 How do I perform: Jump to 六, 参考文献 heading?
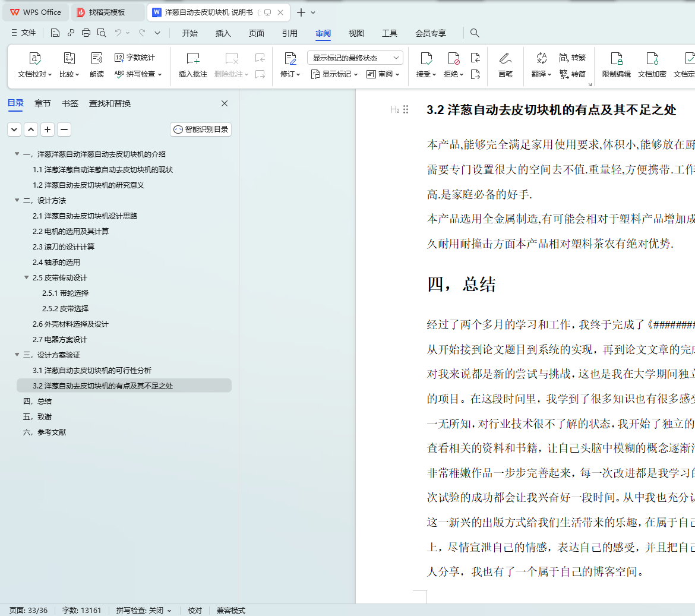pyautogui.click(x=45, y=432)
